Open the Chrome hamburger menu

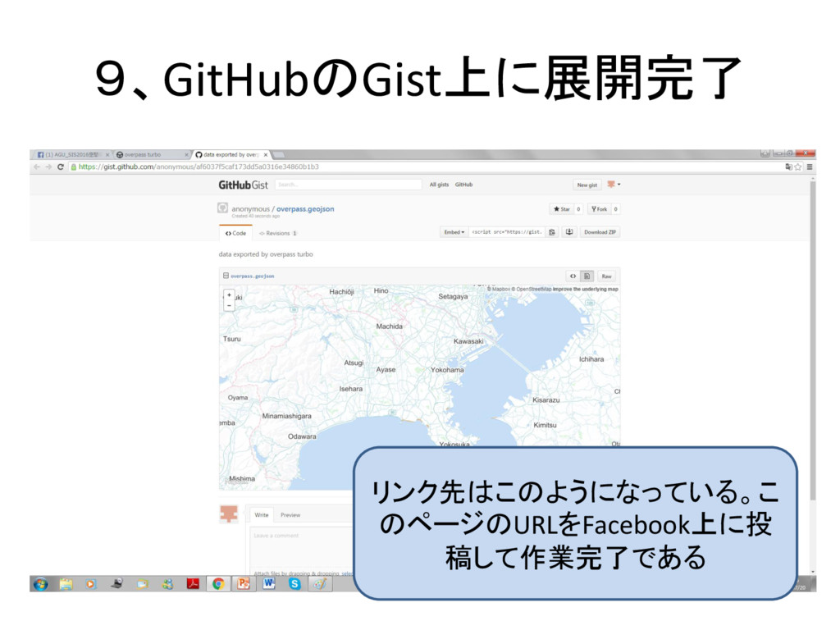[x=810, y=167]
